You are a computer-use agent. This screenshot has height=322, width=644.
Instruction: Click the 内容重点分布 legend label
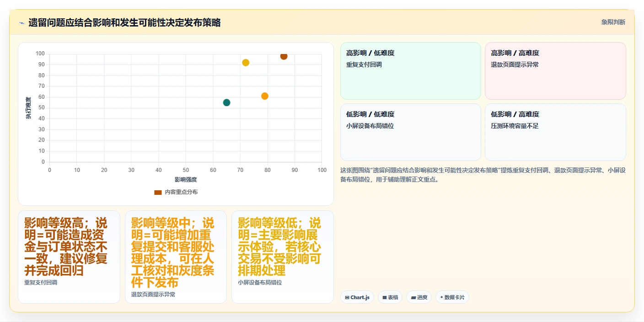181,192
